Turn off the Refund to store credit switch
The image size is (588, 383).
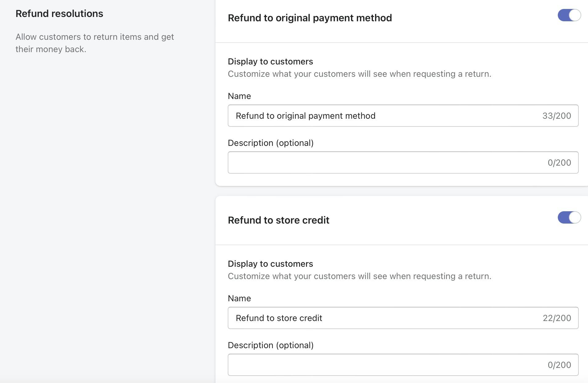pyautogui.click(x=569, y=217)
